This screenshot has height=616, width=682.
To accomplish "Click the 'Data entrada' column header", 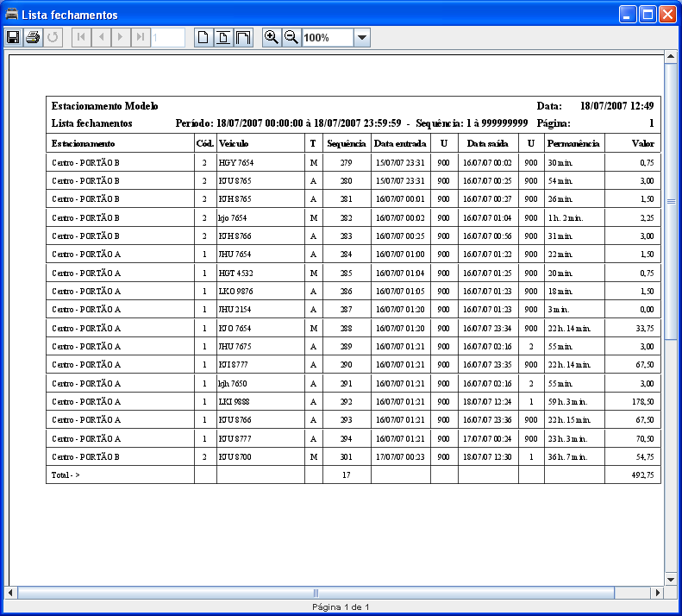I will pos(400,143).
